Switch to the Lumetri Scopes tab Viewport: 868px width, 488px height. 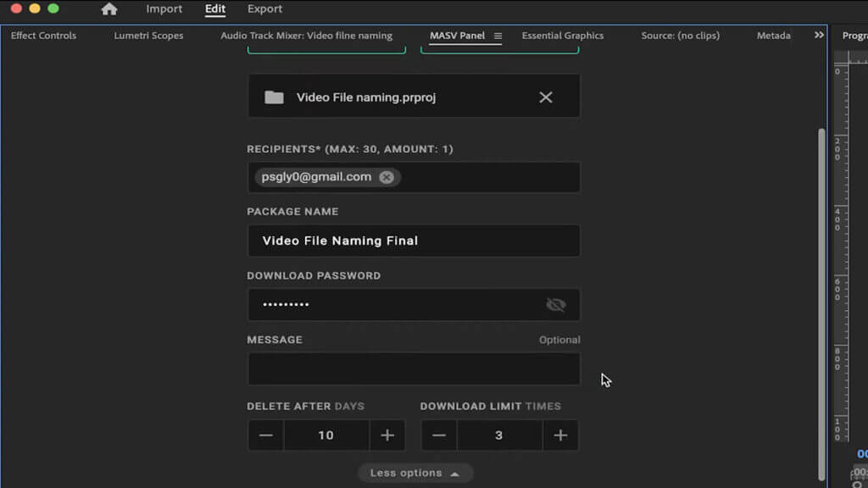pyautogui.click(x=148, y=36)
